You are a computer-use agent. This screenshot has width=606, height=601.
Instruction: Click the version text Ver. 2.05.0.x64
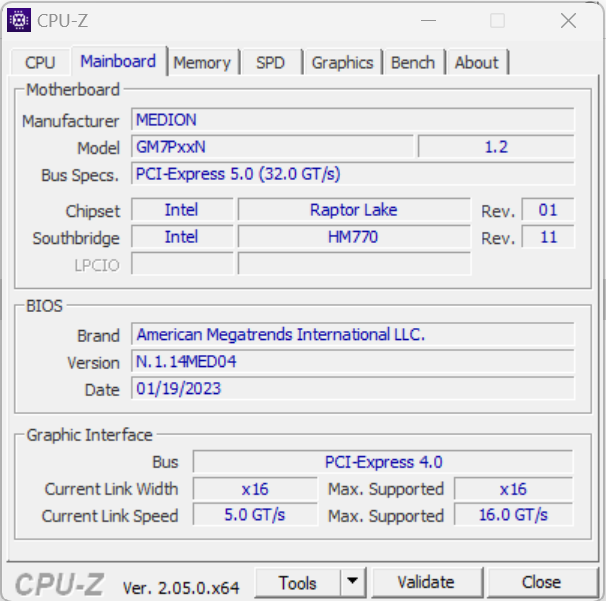pyautogui.click(x=181, y=588)
